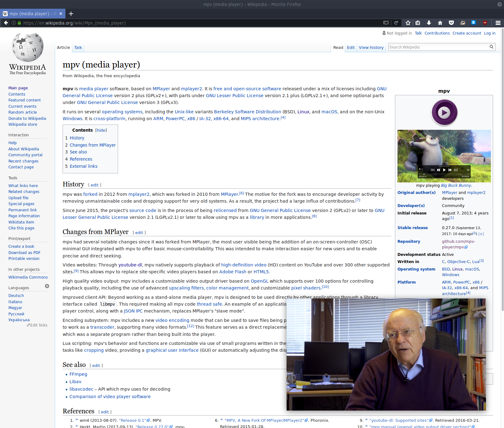The image size is (504, 428).
Task: Click the address bar URL
Action: point(74,23)
